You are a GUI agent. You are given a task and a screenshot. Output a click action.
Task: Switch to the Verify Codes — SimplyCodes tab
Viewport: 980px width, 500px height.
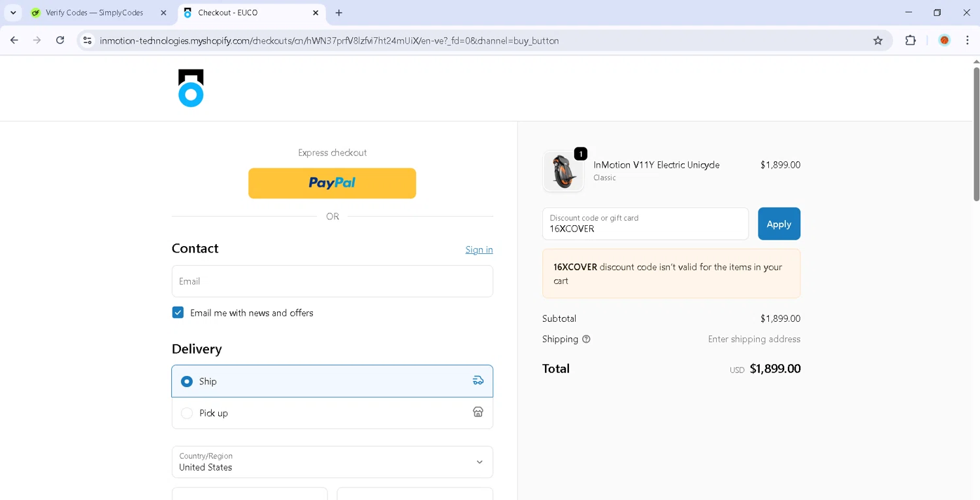95,12
